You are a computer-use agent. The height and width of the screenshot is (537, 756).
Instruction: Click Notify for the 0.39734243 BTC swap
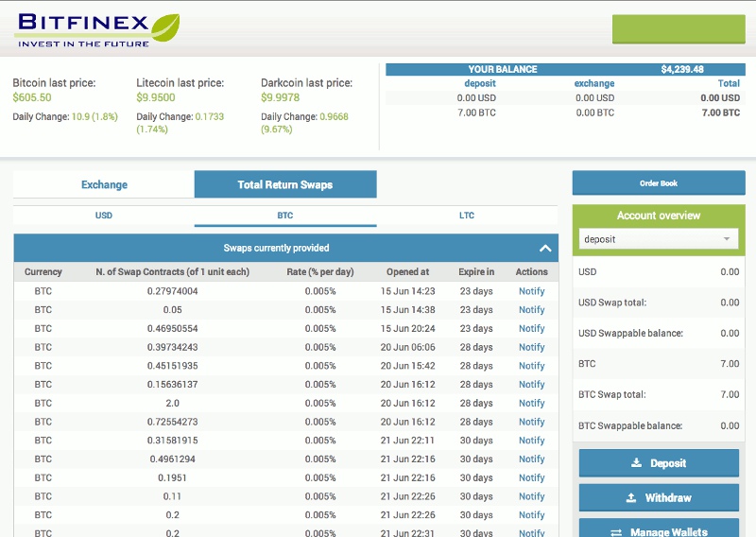tap(531, 347)
